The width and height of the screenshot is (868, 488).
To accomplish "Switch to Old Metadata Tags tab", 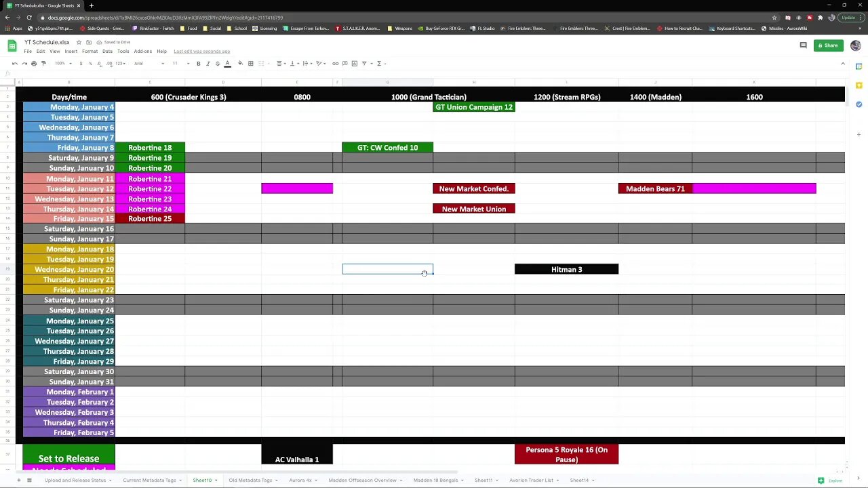I will [250, 481].
